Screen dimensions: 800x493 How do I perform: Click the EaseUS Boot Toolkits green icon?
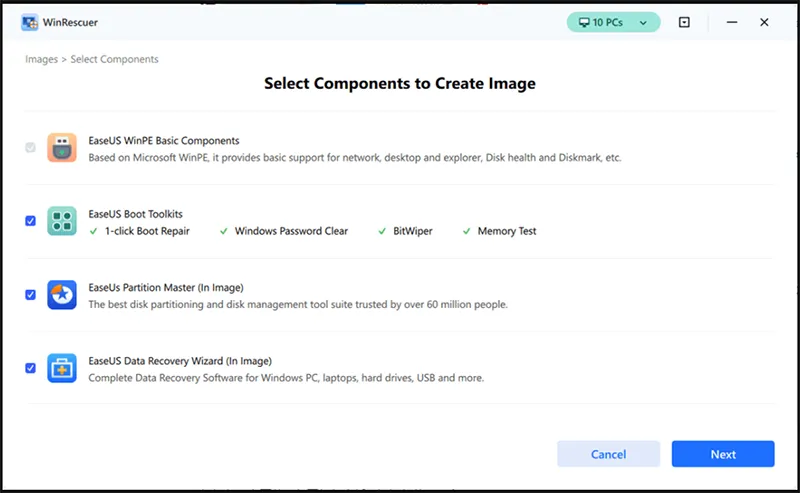tap(62, 221)
